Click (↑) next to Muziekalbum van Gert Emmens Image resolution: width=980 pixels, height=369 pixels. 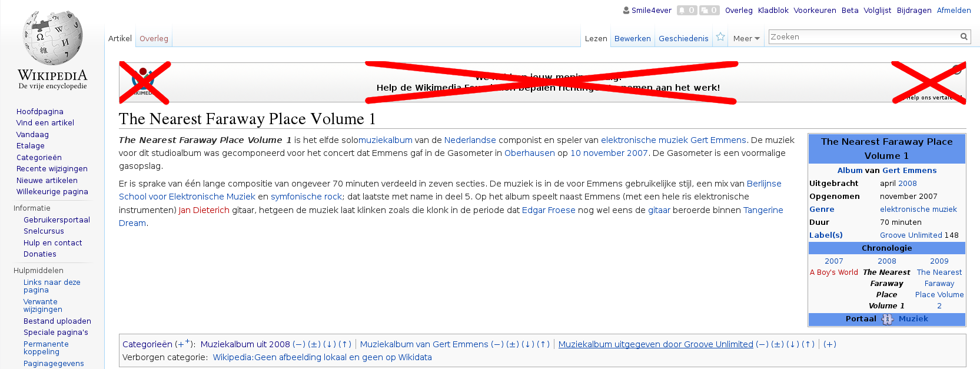(x=543, y=344)
